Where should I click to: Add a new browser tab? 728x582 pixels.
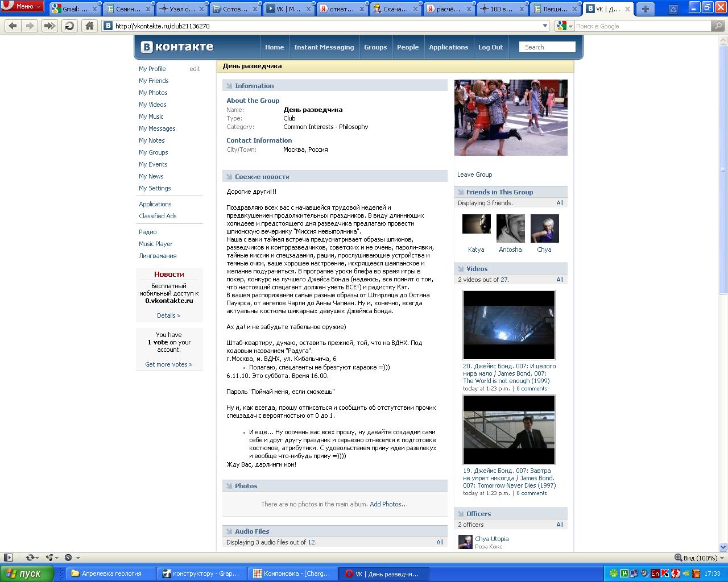[645, 9]
